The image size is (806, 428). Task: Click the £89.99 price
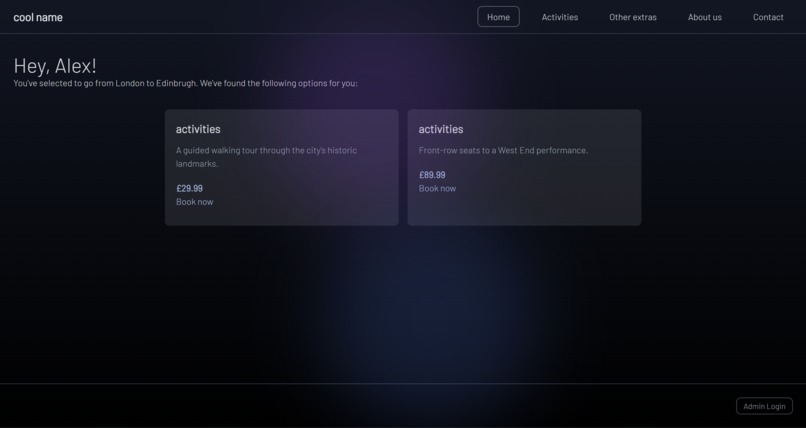click(432, 175)
